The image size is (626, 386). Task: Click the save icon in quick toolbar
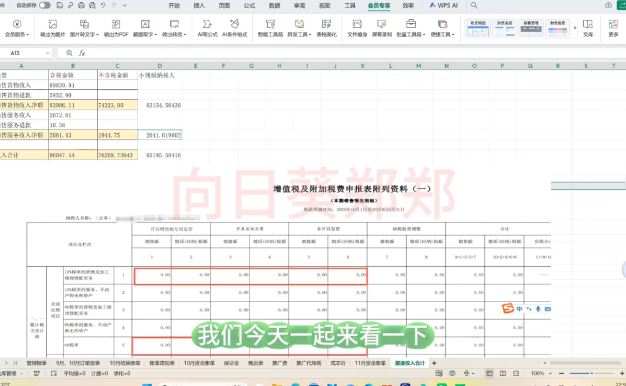(x=60, y=5)
